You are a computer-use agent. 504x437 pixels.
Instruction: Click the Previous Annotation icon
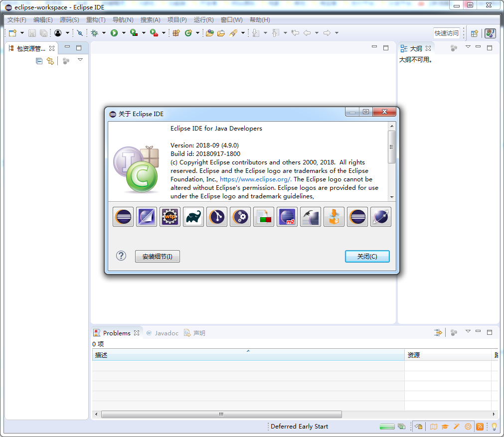pos(276,33)
